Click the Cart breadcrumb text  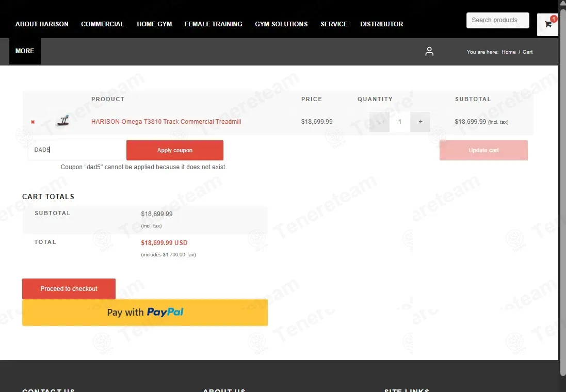point(527,52)
